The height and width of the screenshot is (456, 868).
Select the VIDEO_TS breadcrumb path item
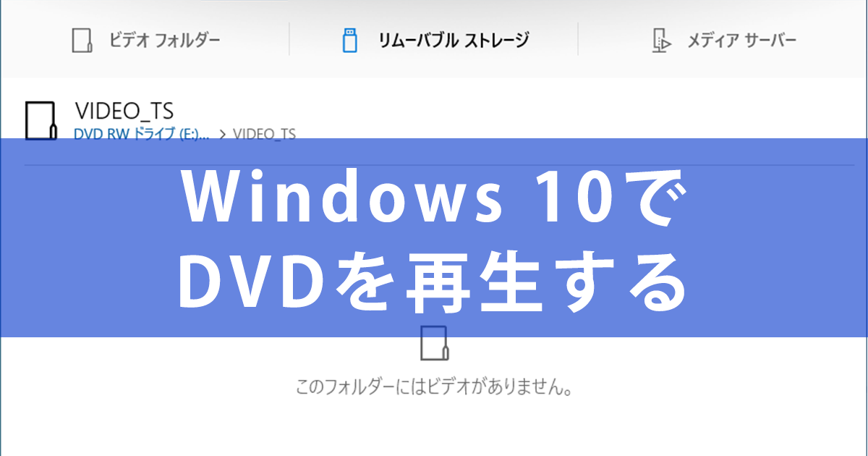pos(265,134)
